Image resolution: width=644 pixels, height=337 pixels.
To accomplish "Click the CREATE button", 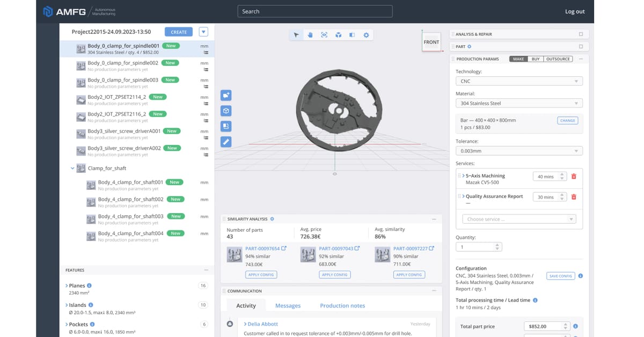I will click(179, 32).
